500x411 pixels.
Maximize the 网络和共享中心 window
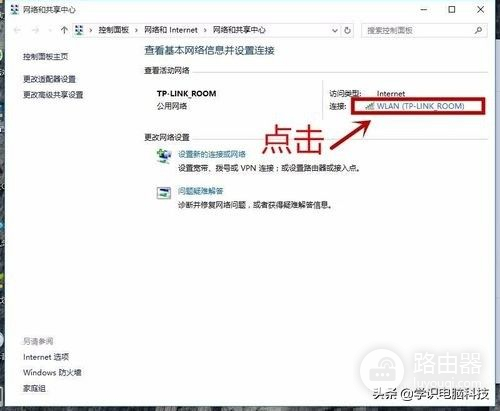(452, 10)
